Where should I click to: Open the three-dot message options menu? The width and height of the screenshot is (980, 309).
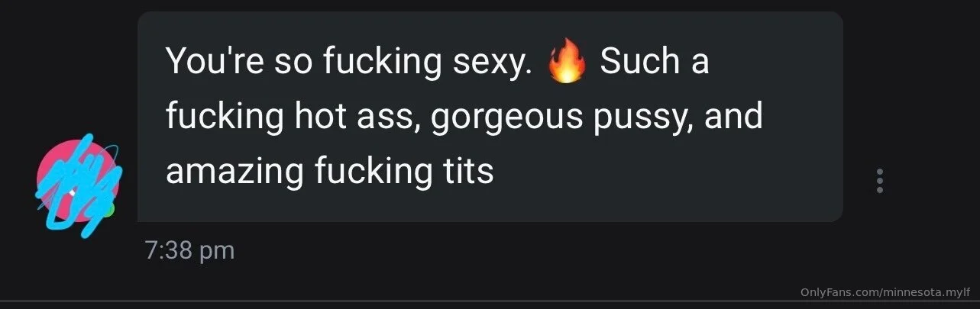click(x=880, y=180)
